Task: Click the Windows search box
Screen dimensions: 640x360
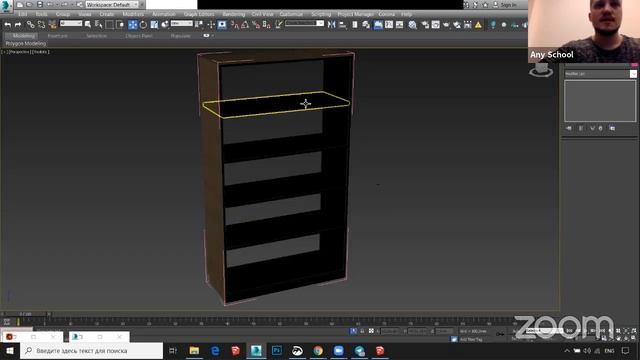Action: coord(92,351)
